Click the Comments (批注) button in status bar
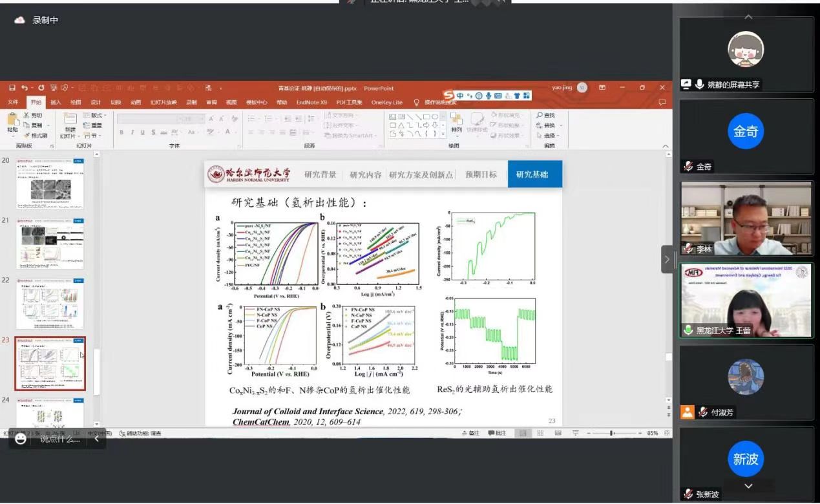Screen dimensions: 820x504 498,433
